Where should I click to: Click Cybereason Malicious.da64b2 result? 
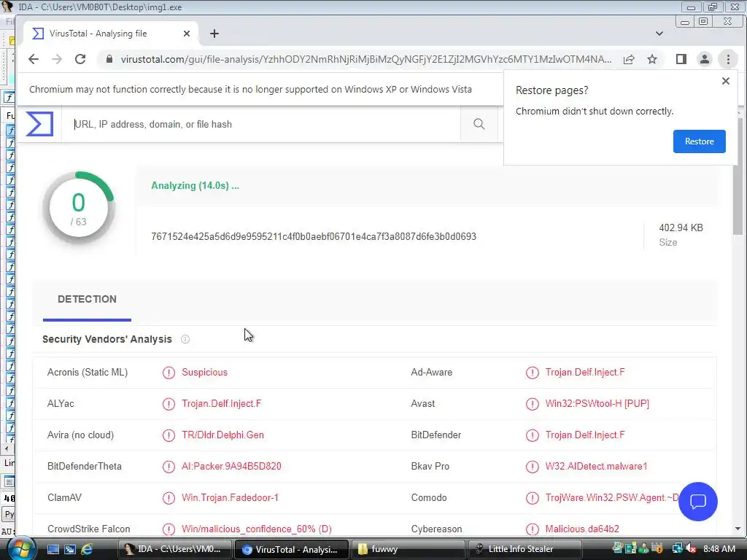point(582,529)
